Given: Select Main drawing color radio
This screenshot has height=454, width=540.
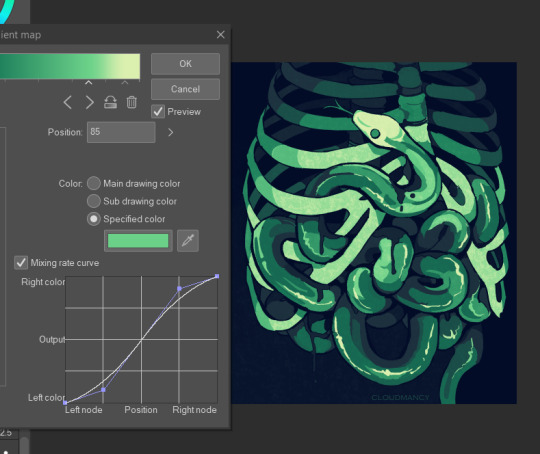Looking at the screenshot, I should [94, 183].
